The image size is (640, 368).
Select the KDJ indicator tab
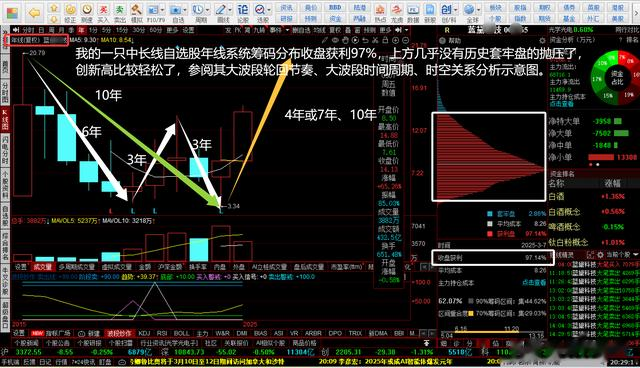tap(144, 333)
